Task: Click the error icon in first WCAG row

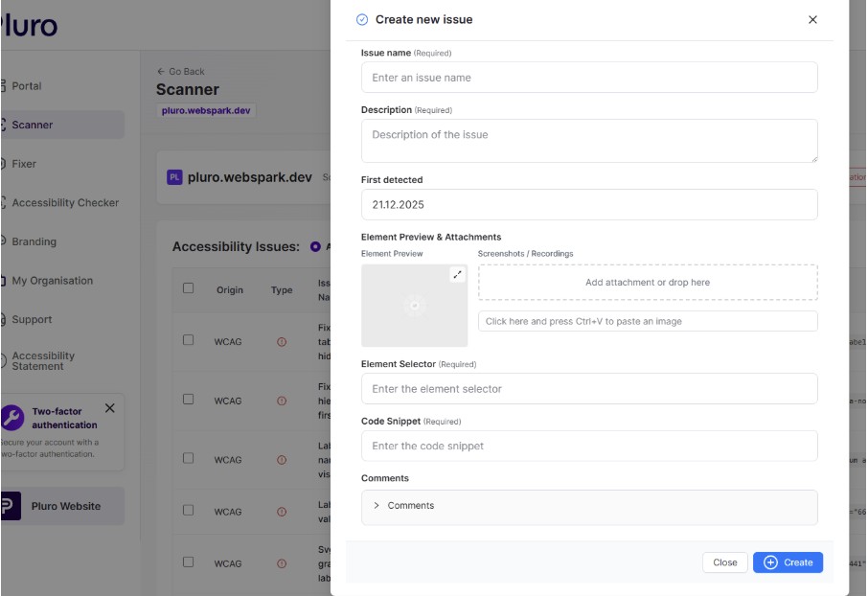Action: tap(282, 341)
